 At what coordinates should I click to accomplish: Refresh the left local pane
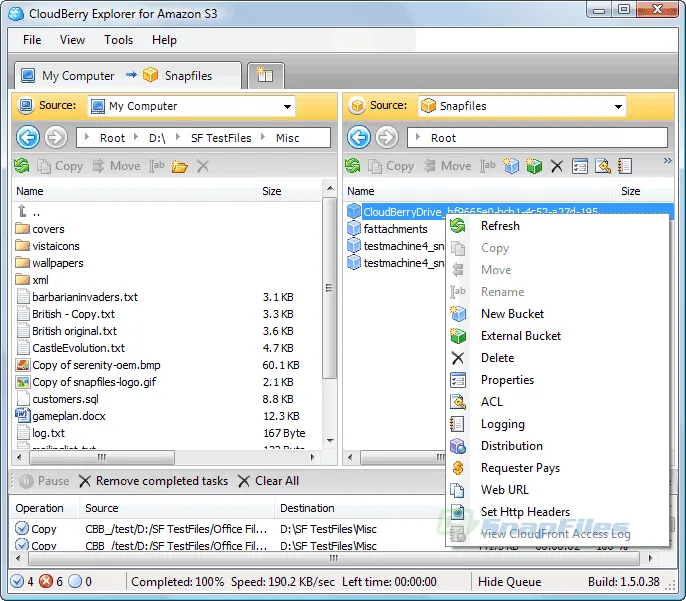point(21,166)
